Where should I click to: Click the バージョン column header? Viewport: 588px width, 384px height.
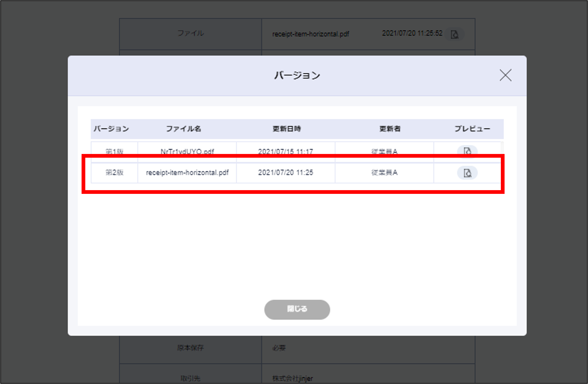click(111, 129)
